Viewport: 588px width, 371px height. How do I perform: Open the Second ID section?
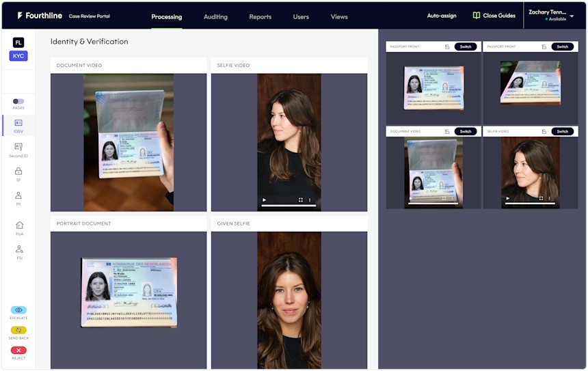pyautogui.click(x=18, y=150)
